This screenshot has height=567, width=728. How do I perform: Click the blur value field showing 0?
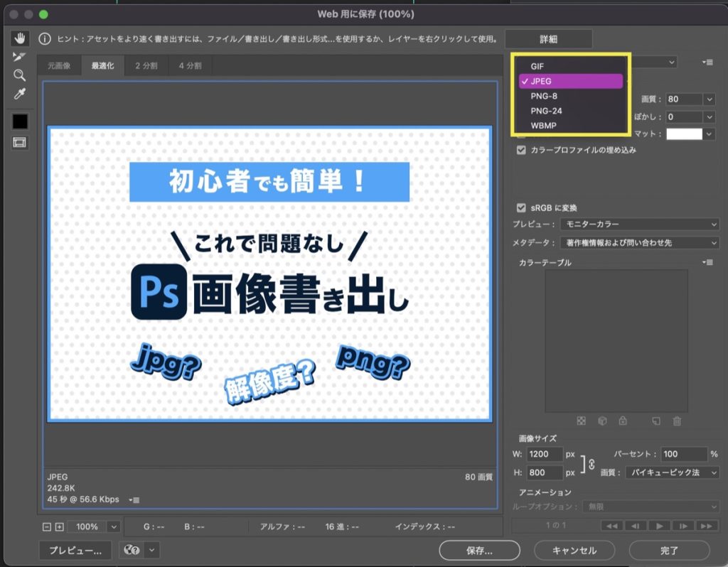tap(684, 117)
